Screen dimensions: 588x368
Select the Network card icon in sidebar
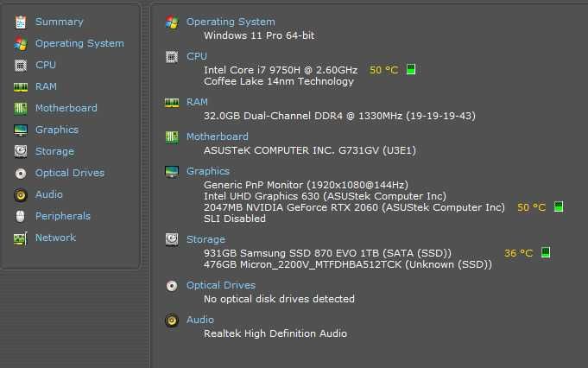coord(21,238)
